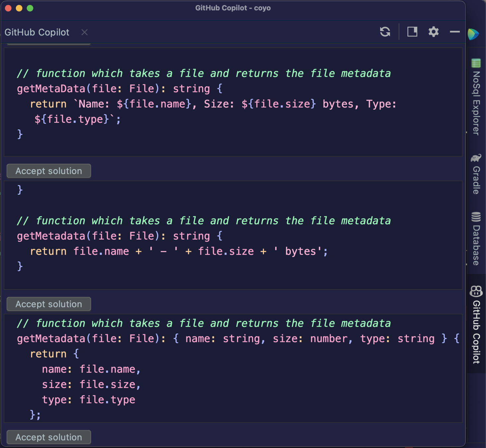The image size is (486, 448).
Task: Click the NoSql Explorer green icon
Action: point(476,63)
